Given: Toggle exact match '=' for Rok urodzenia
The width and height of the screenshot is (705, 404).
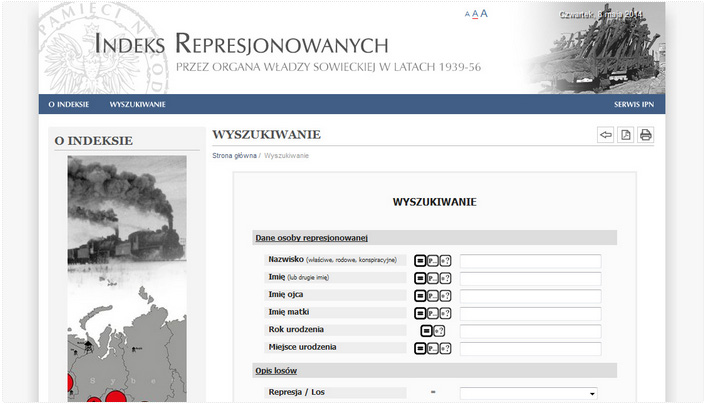Looking at the screenshot, I should click(426, 331).
